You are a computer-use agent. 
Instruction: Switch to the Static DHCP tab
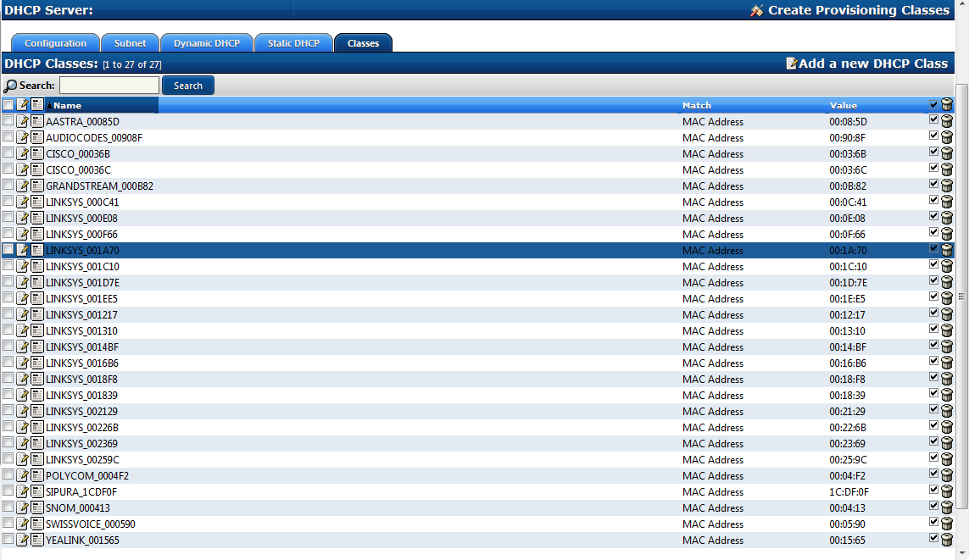(293, 43)
